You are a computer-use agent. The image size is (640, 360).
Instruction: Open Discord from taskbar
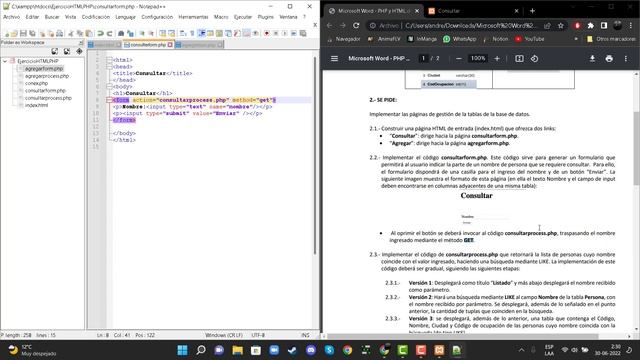tap(311, 350)
